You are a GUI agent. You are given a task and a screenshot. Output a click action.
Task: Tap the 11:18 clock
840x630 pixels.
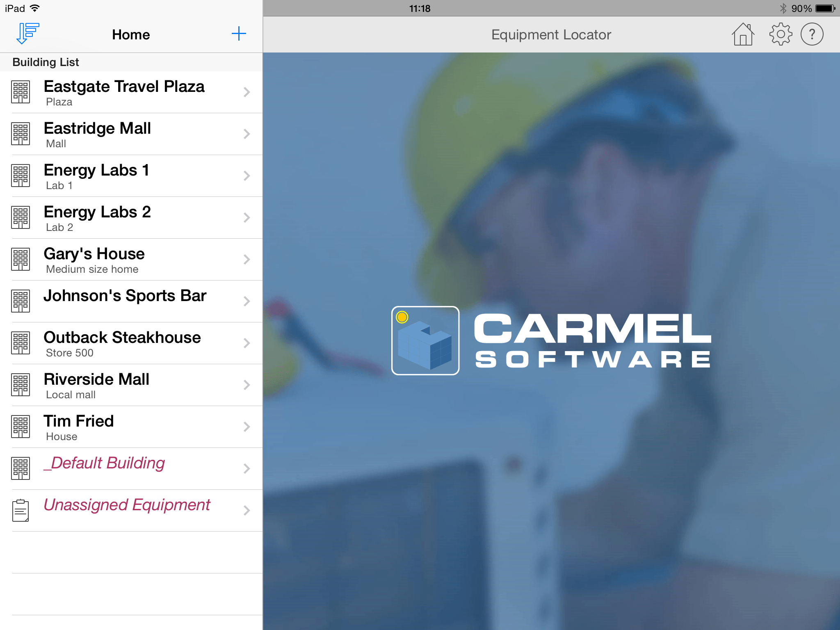click(x=420, y=8)
